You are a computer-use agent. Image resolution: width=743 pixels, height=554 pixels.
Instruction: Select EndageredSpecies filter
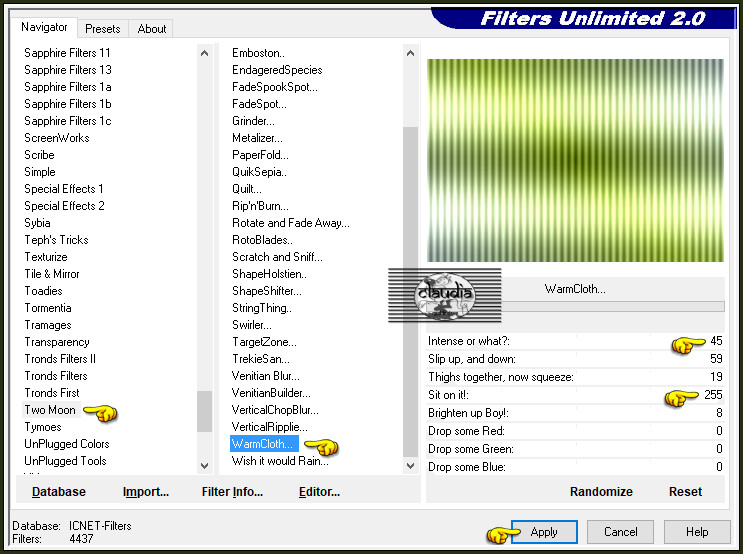pos(277,70)
